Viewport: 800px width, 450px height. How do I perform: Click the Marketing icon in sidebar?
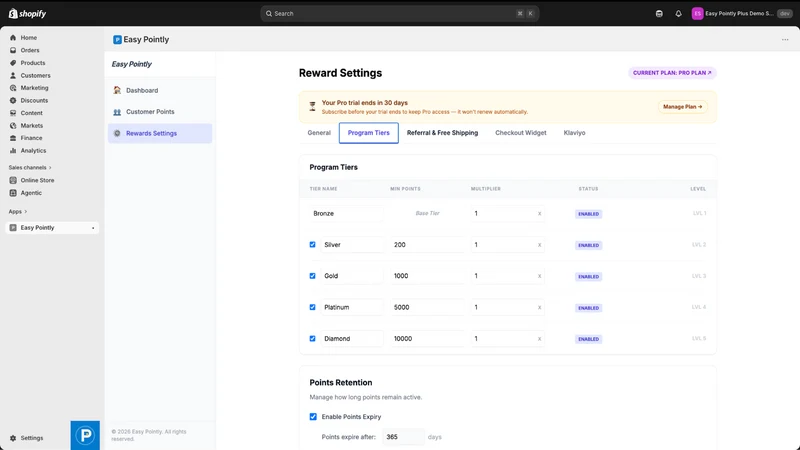[13, 88]
